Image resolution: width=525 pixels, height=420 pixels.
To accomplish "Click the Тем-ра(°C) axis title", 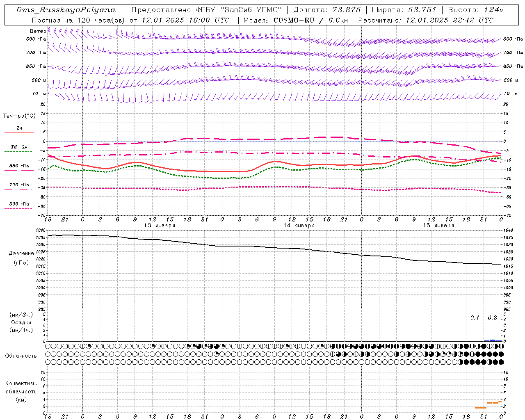I will tap(19, 116).
